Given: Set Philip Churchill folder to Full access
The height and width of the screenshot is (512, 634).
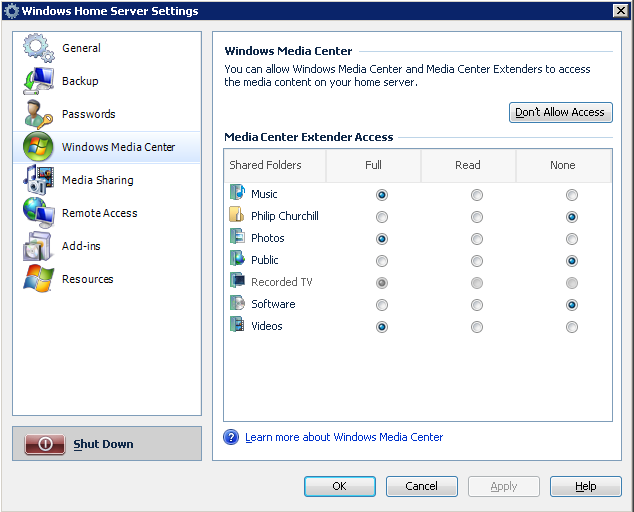Looking at the screenshot, I should [382, 217].
